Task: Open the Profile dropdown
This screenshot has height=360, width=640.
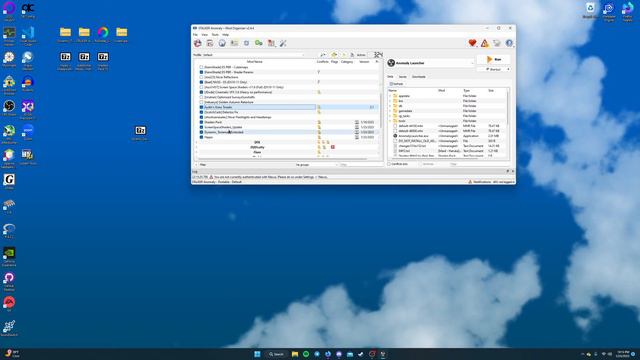Action: [254, 55]
